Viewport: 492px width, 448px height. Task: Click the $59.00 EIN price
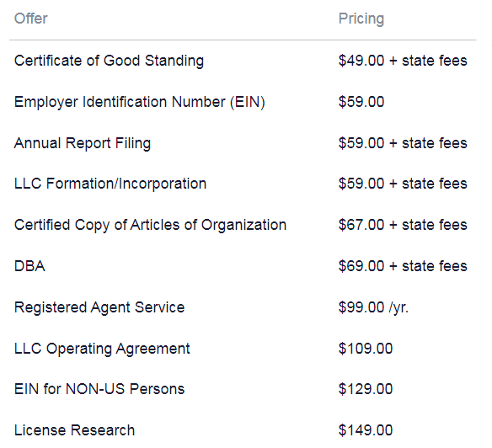pos(361,102)
